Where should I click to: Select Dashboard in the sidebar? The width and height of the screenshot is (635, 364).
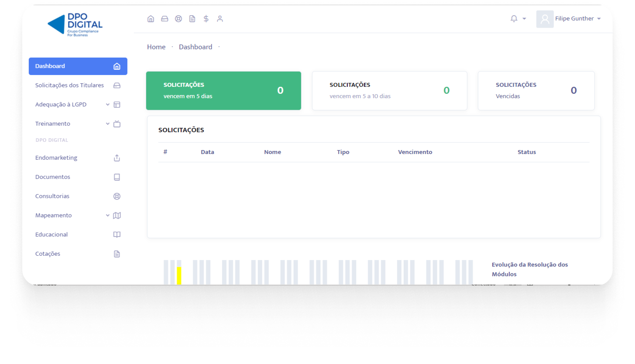pyautogui.click(x=78, y=66)
